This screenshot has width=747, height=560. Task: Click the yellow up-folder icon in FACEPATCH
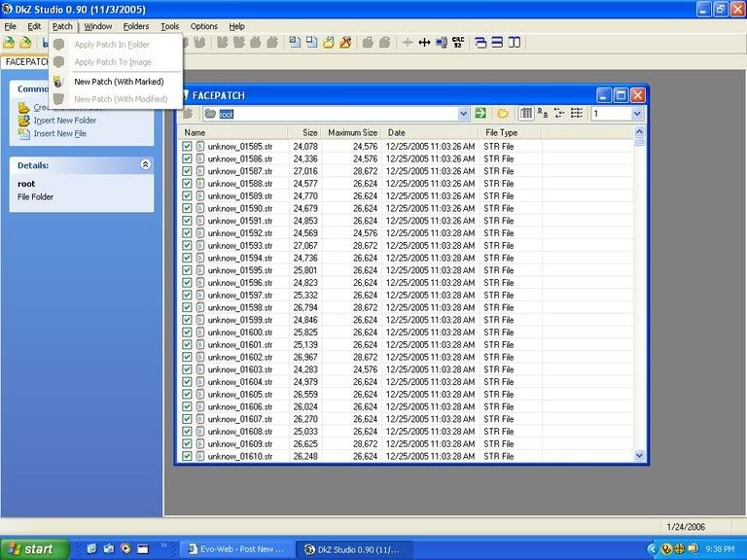pos(503,114)
